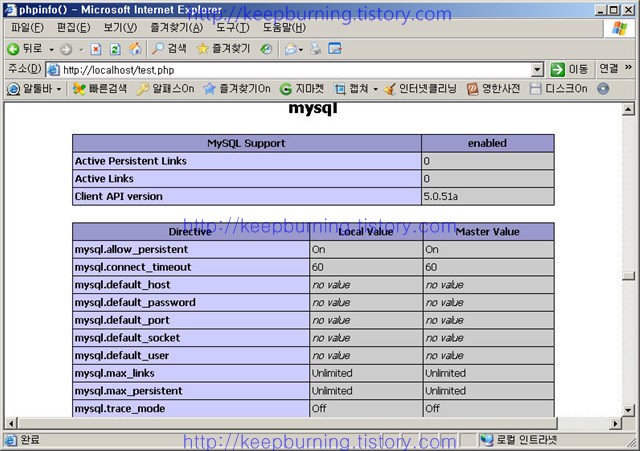The width and height of the screenshot is (640, 451).
Task: Open the 즐겨찾기(A) menu
Action: 176,28
